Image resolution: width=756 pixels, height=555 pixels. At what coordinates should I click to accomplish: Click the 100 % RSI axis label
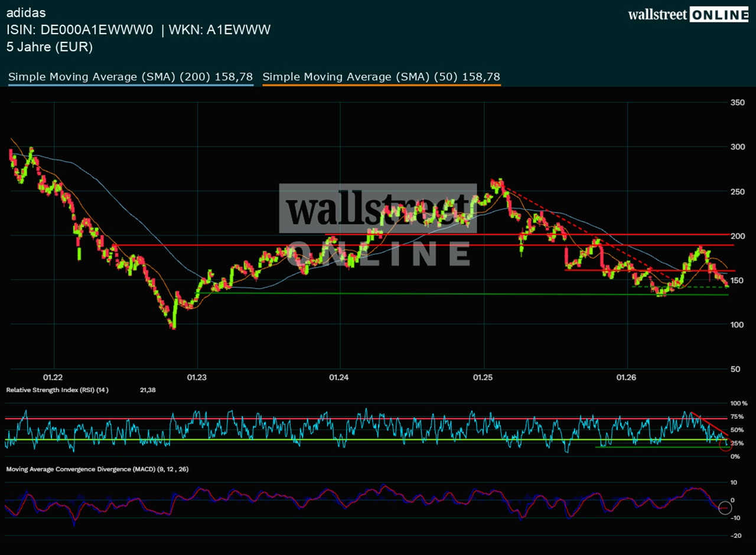[739, 403]
